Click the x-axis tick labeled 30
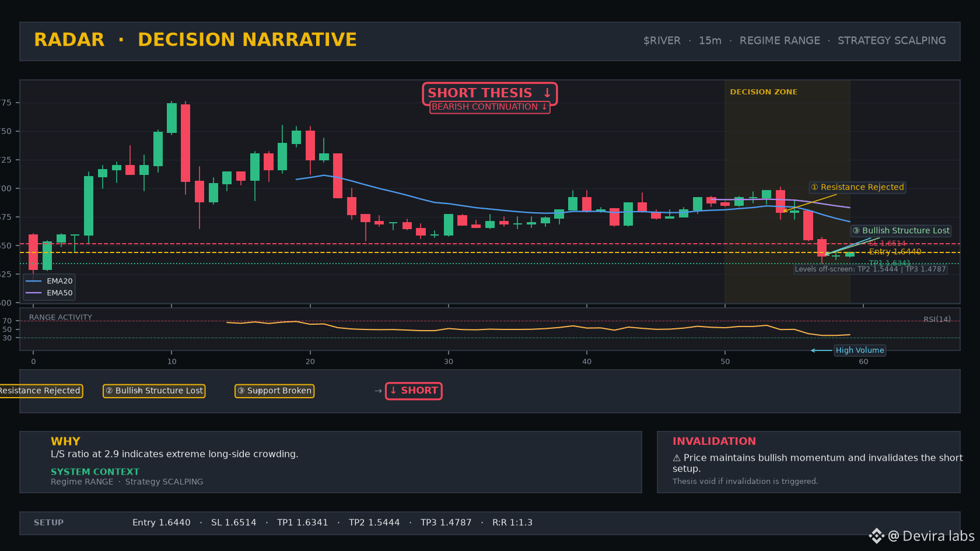This screenshot has width=980, height=551. click(x=449, y=362)
